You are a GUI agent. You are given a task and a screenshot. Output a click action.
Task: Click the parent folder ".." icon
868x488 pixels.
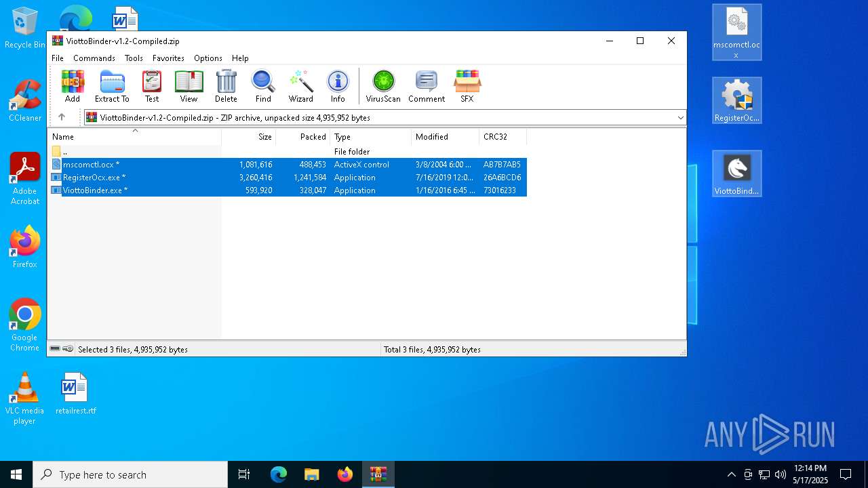click(57, 152)
